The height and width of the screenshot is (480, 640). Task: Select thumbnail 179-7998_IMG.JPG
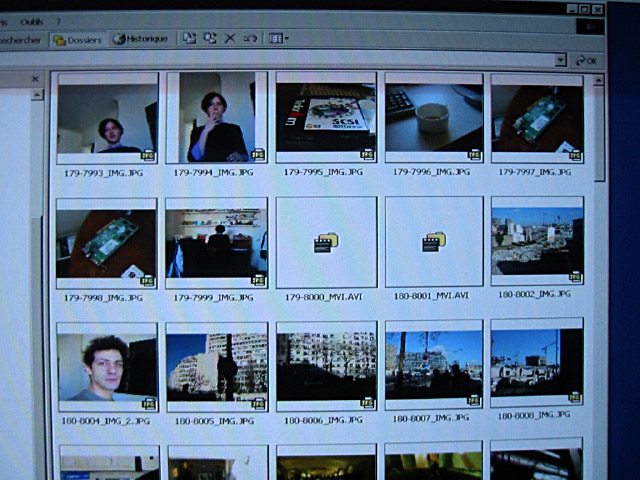[x=107, y=244]
